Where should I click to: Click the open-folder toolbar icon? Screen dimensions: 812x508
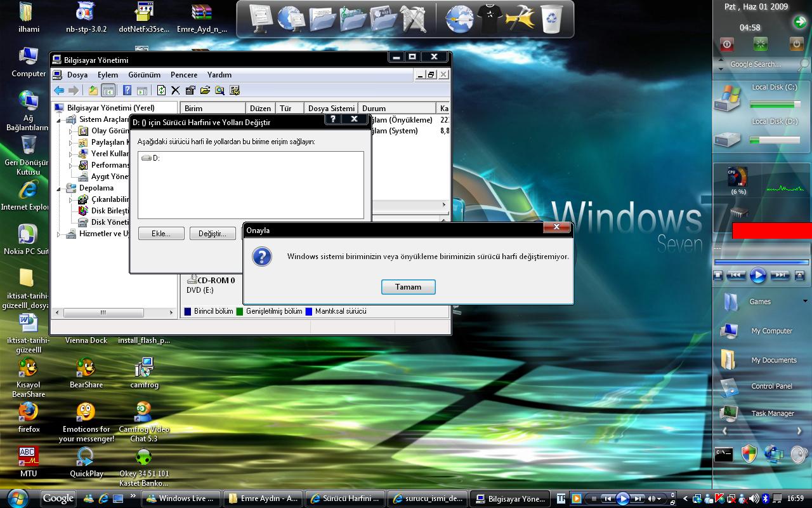(x=205, y=90)
